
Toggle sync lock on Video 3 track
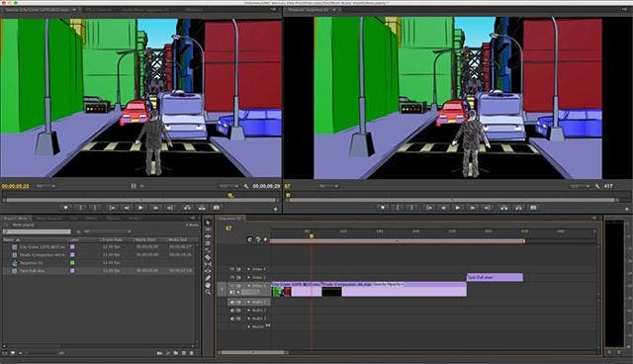point(238,269)
